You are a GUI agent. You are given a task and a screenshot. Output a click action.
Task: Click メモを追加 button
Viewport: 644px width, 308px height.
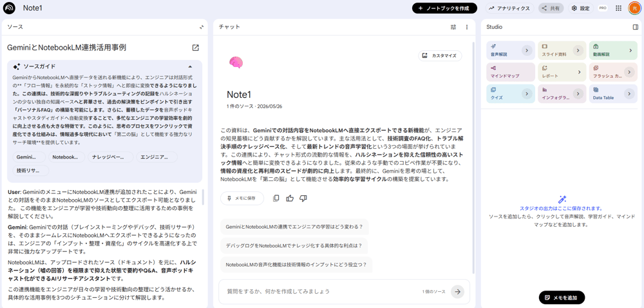562,297
